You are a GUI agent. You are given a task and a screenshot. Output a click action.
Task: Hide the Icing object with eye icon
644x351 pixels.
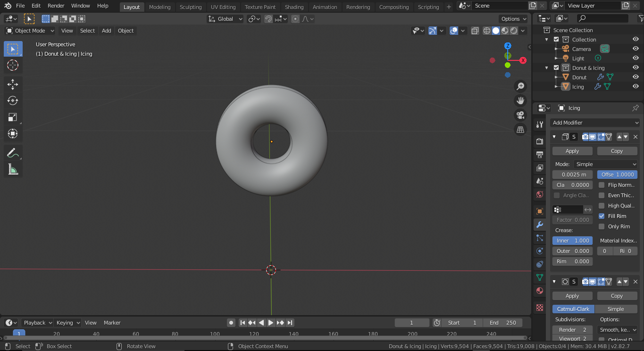[636, 86]
